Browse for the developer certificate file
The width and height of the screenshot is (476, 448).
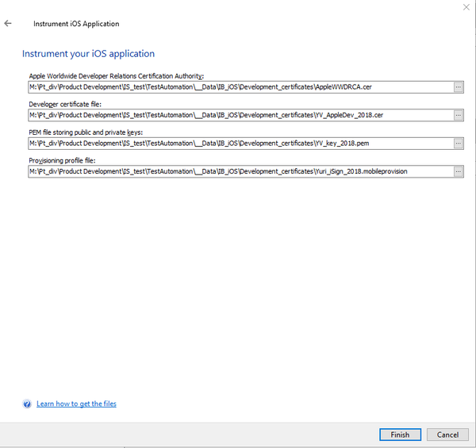[x=459, y=115]
